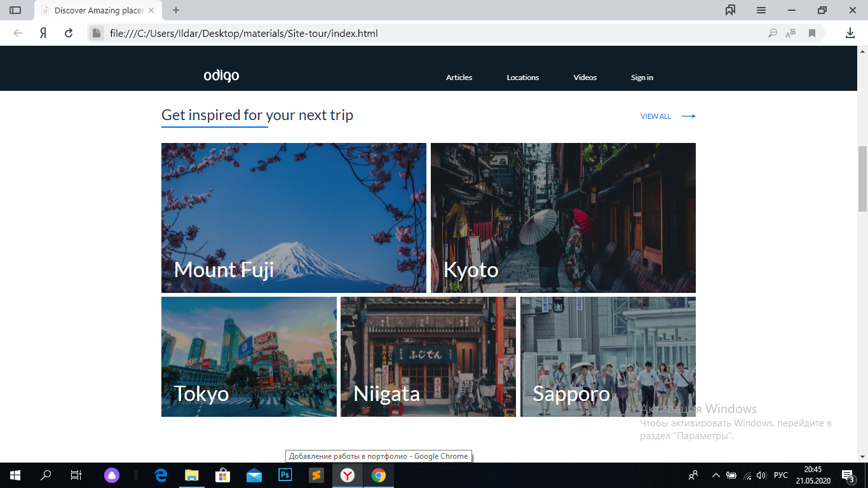The height and width of the screenshot is (488, 868).
Task: Open the Mount Fuji destination card
Action: tap(294, 218)
